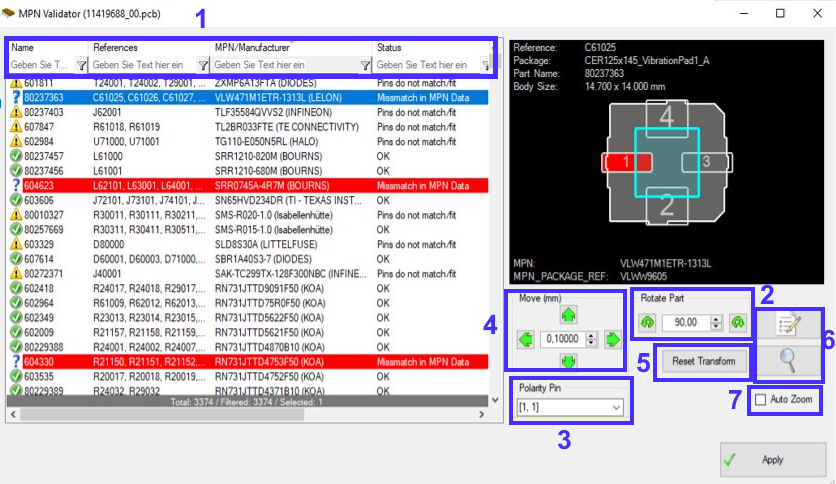The height and width of the screenshot is (484, 836).
Task: Click the move distance value field 0,10000
Action: tap(562, 339)
